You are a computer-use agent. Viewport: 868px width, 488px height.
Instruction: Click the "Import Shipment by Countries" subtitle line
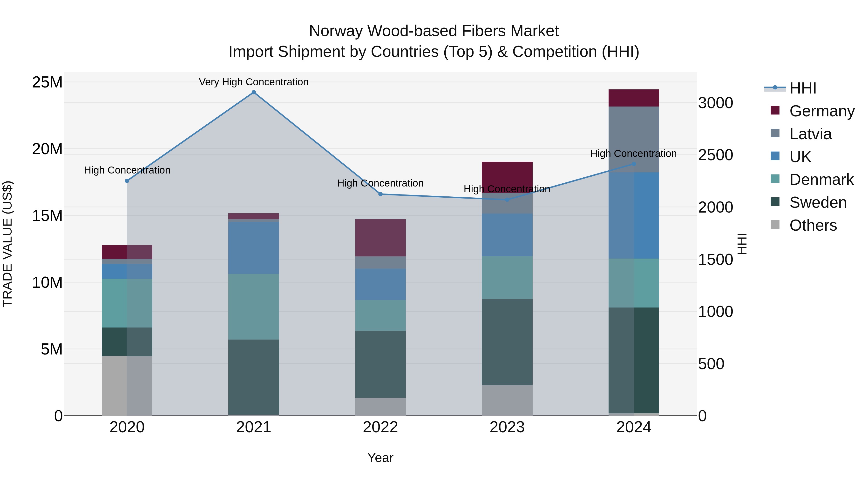pos(434,52)
